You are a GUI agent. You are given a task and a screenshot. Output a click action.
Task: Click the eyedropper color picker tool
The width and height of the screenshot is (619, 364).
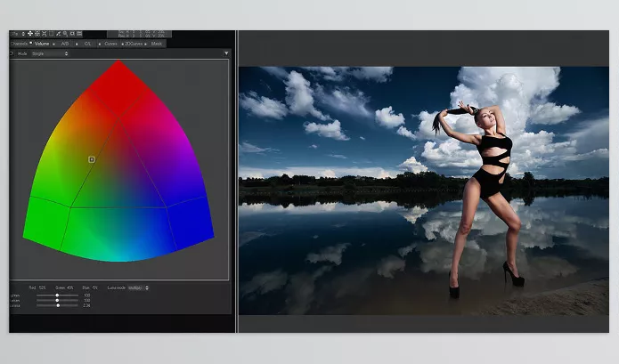(58, 33)
